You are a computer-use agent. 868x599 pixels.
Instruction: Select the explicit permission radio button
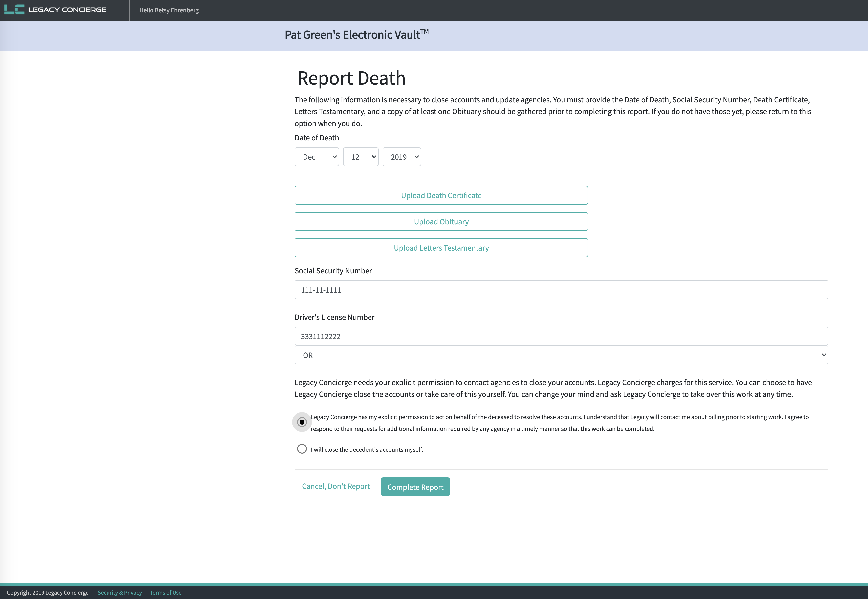302,422
